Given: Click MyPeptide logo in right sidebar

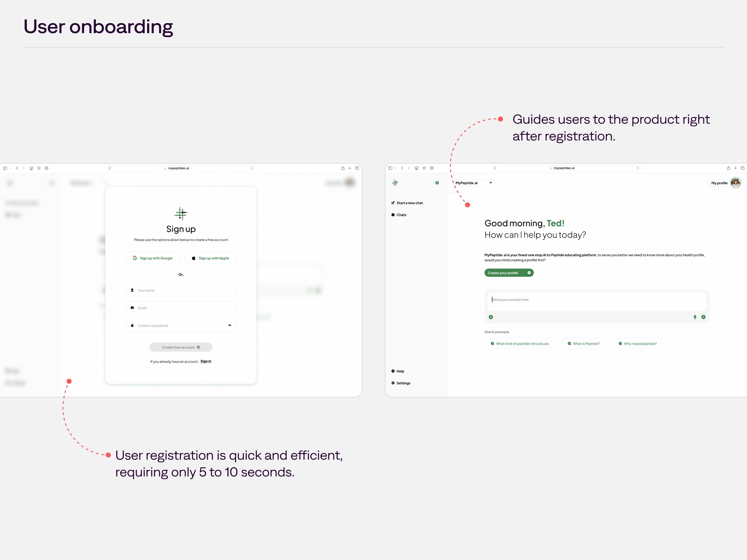Looking at the screenshot, I should (x=395, y=183).
